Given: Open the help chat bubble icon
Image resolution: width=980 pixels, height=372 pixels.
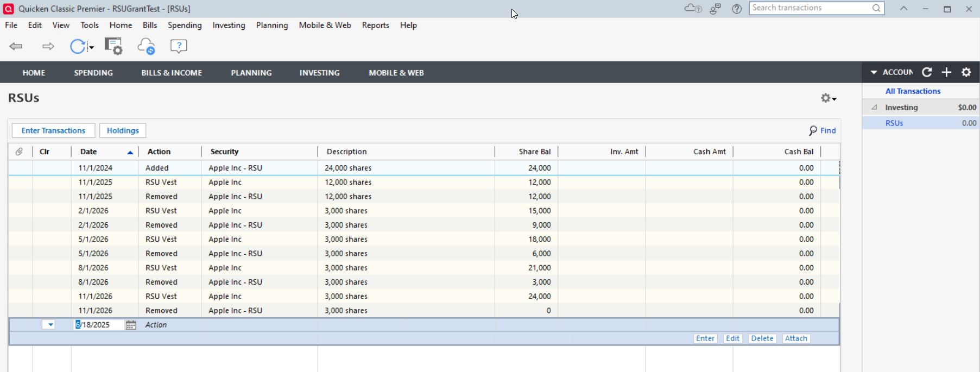Looking at the screenshot, I should (179, 46).
